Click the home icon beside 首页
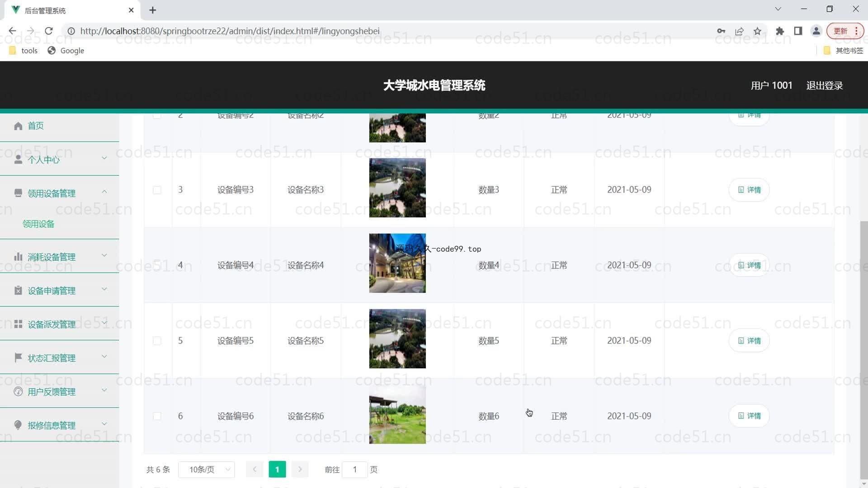868x488 pixels. click(x=18, y=126)
